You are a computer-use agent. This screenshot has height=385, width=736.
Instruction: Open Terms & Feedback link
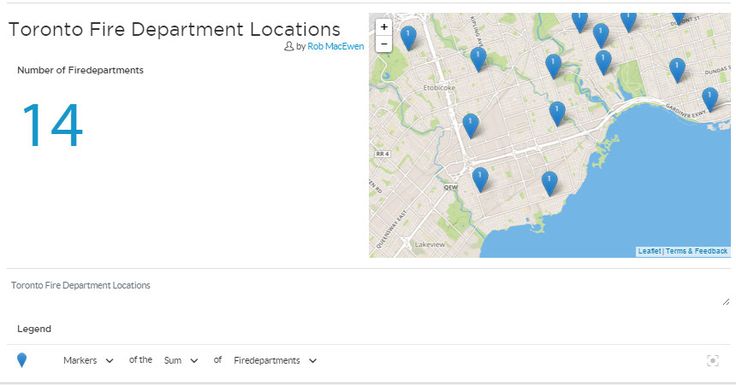(x=697, y=251)
